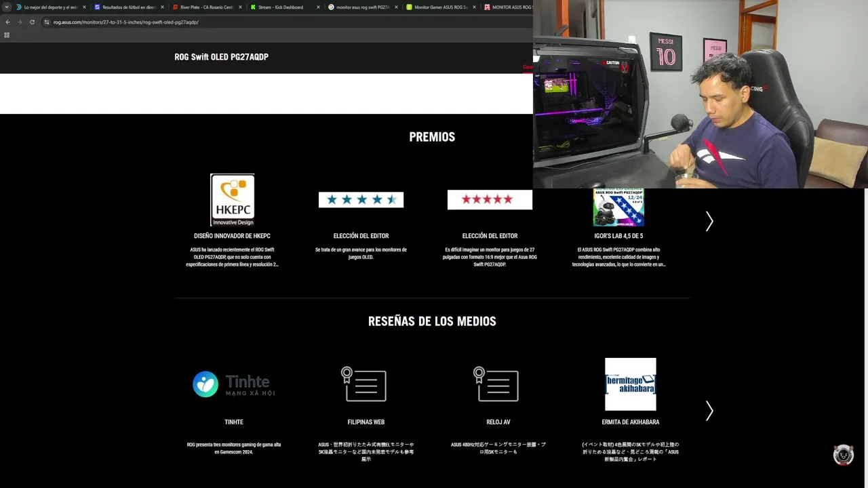Click the browser forward arrow
This screenshot has height=488, width=868.
19,22
